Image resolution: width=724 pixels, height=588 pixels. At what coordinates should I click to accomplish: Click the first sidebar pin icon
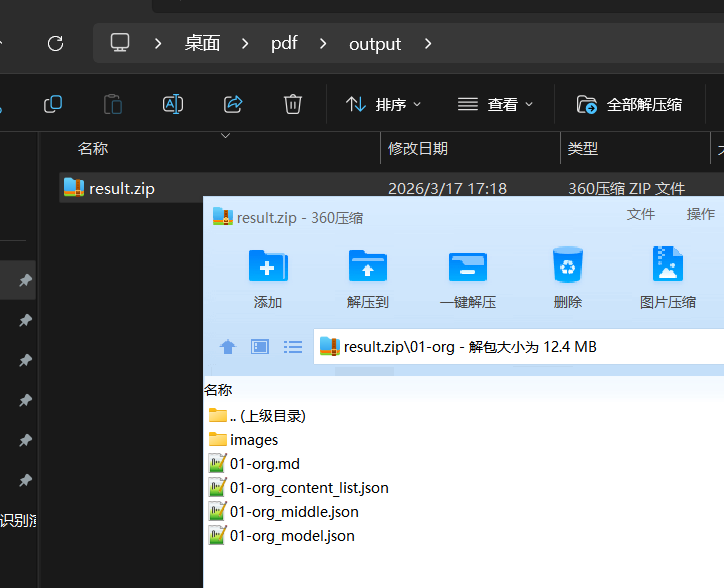click(25, 280)
